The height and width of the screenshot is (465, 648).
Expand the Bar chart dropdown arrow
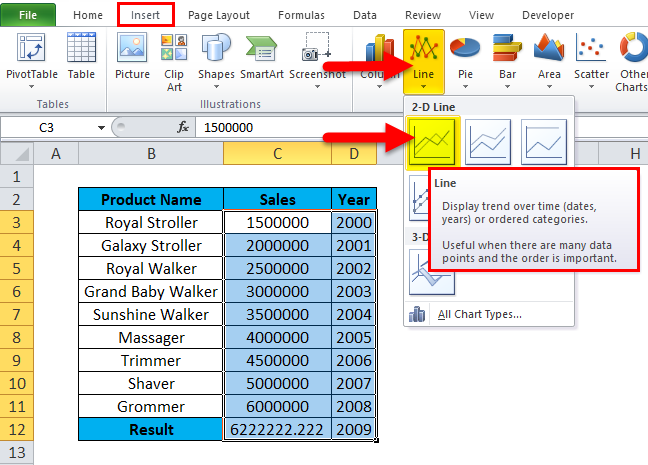click(x=507, y=87)
